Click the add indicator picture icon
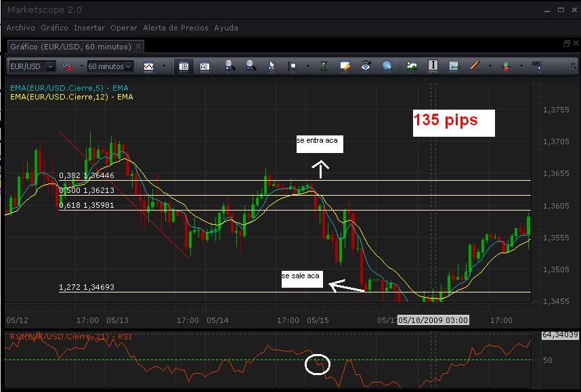Screen dimensions: 581x392 point(412,66)
